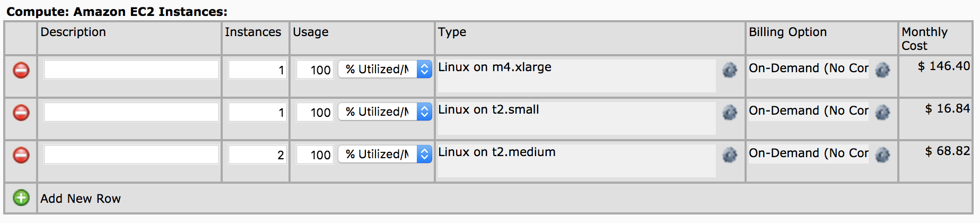Viewport: 980px width, 223px height.
Task: Focus description field for m4.xlarge row
Action: (x=131, y=70)
